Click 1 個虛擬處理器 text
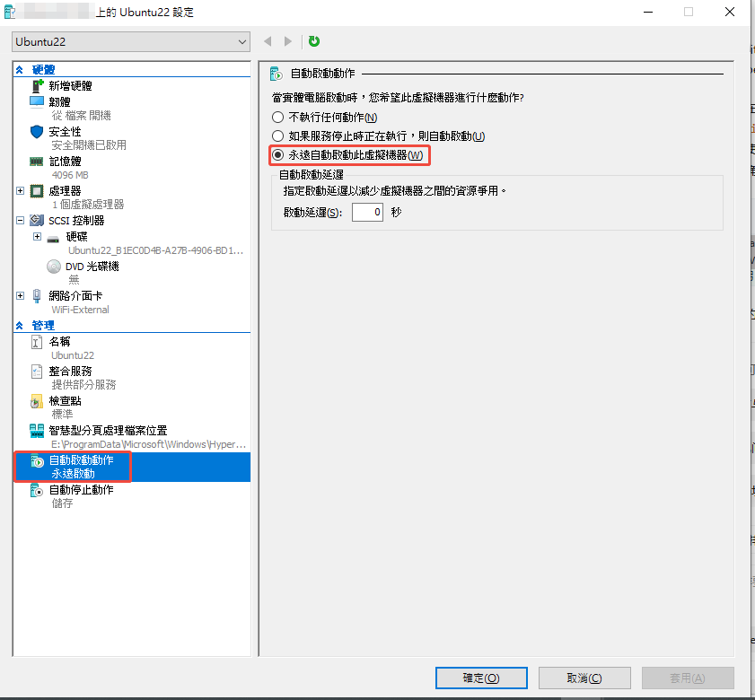755x700 pixels. pos(88,205)
